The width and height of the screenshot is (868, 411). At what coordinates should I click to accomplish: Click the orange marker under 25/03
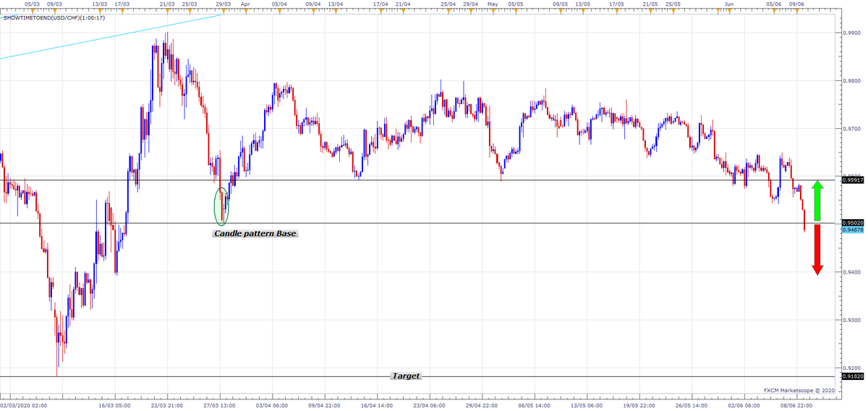click(190, 11)
